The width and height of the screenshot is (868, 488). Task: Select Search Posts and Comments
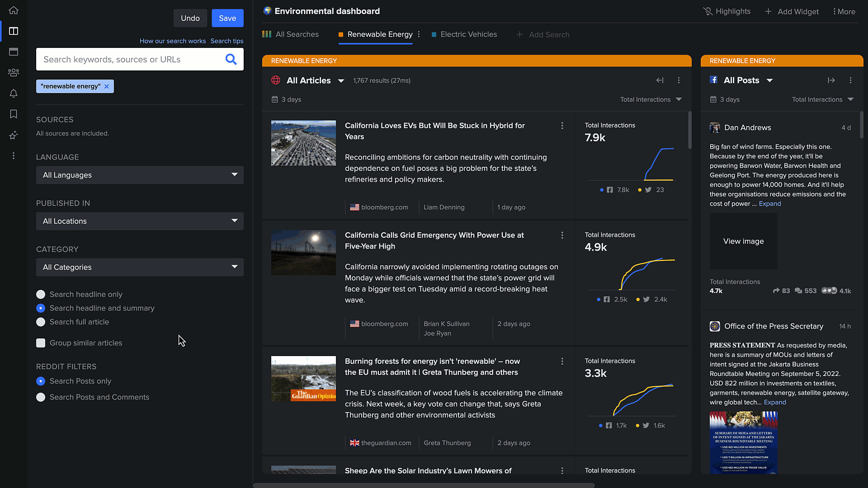click(x=41, y=397)
